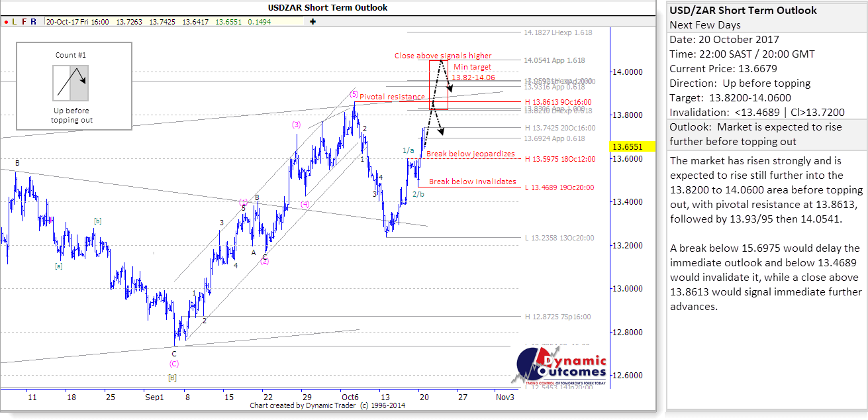
Task: Click the 'USD/ZAR Short Term Outlook' heading in the side panel
Action: (x=744, y=11)
